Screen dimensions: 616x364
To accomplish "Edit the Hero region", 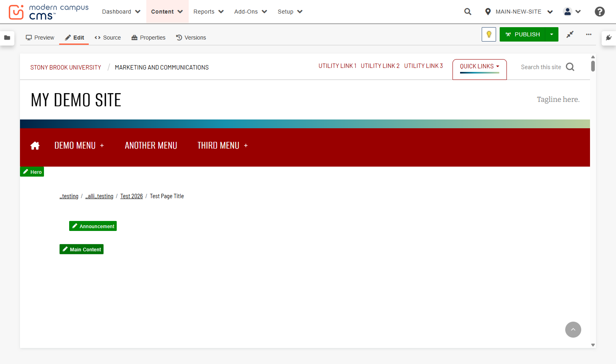I will pyautogui.click(x=32, y=172).
